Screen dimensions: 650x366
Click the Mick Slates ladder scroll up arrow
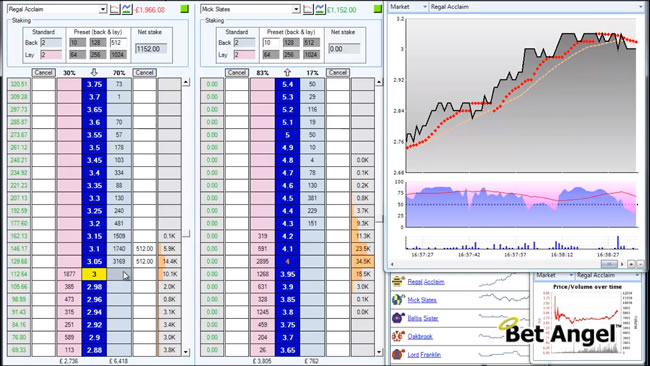(x=379, y=82)
